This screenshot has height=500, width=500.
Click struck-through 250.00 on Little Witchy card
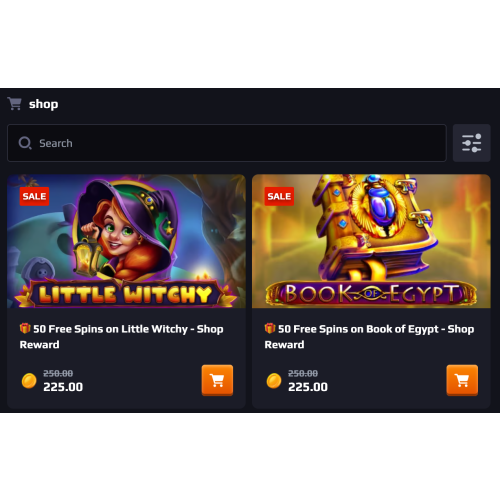(58, 373)
